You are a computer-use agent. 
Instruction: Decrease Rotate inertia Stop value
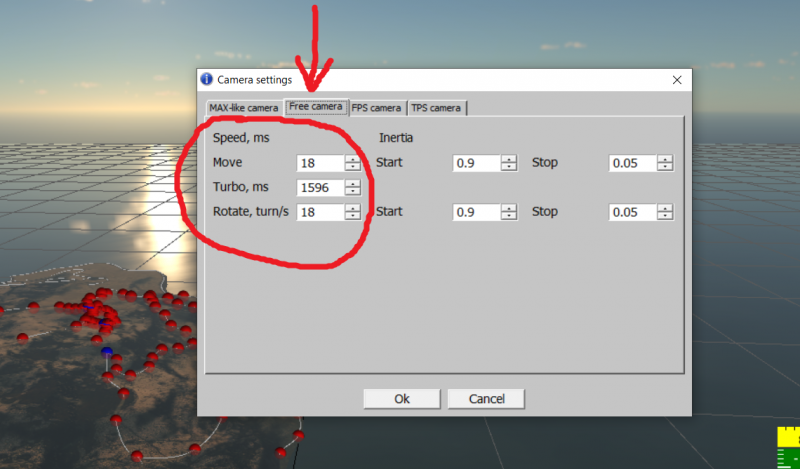(x=665, y=216)
